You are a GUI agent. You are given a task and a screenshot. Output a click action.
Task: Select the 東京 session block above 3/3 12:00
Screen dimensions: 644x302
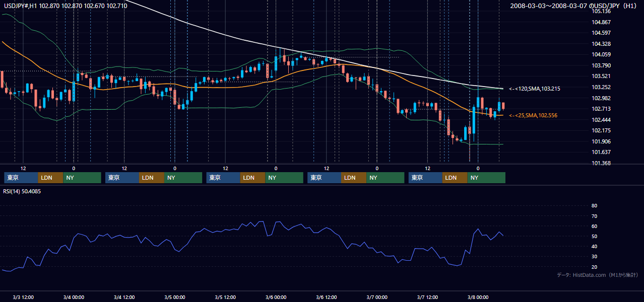21,178
